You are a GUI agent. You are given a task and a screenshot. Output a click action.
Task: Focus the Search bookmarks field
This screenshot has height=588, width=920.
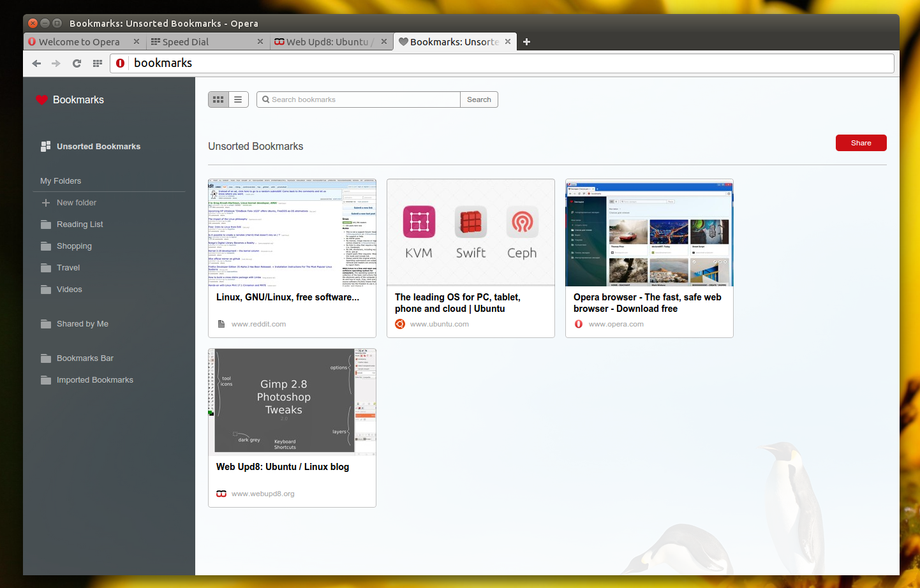pos(359,99)
